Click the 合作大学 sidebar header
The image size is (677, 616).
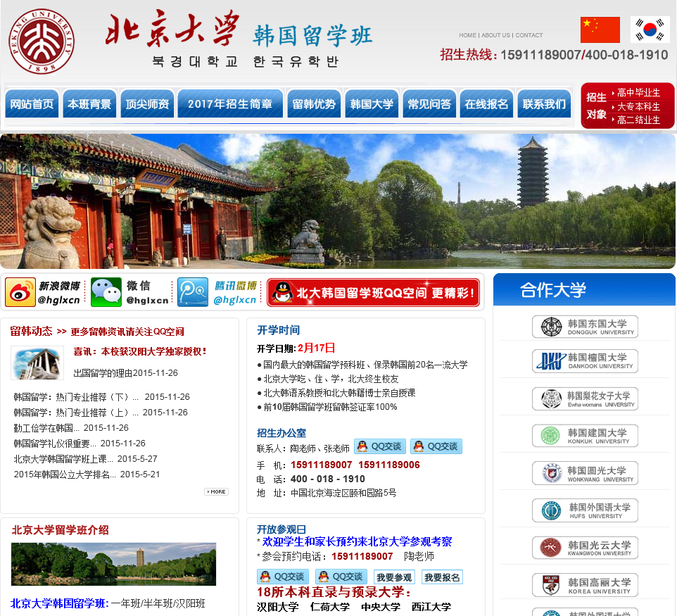[x=584, y=289]
